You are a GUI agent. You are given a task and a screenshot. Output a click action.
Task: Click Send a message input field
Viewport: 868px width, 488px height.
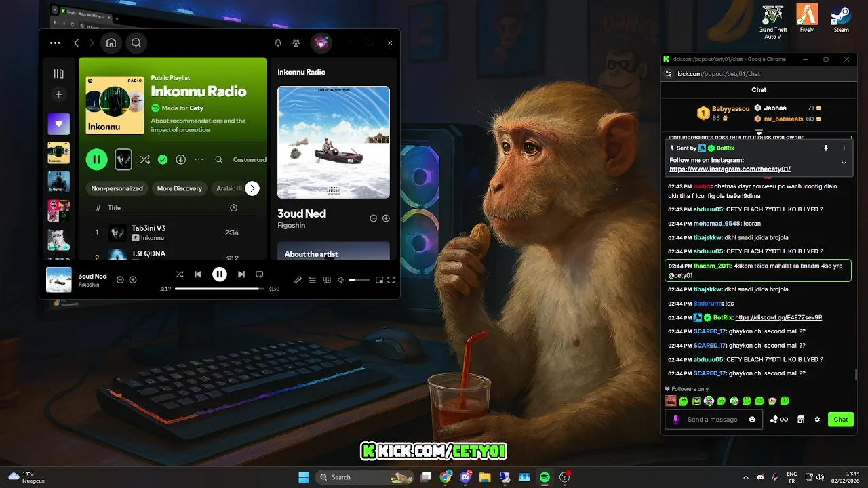712,420
